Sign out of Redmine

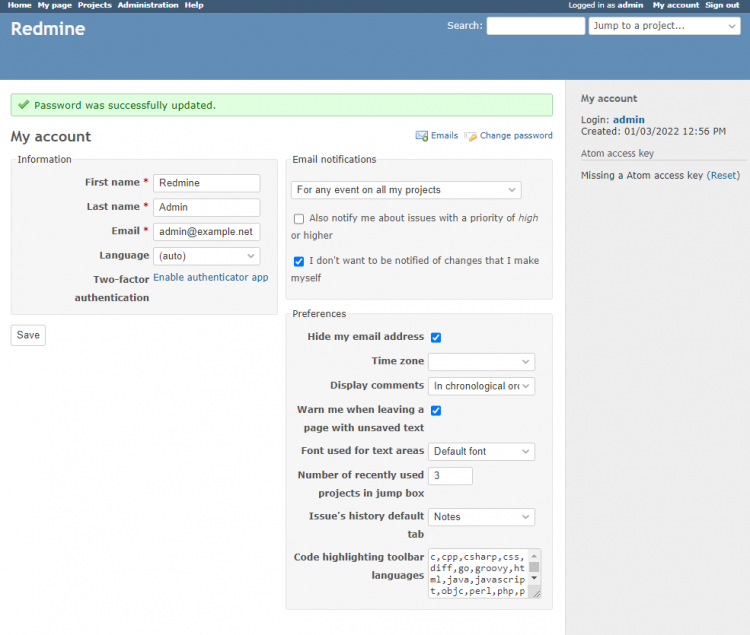coord(722,5)
